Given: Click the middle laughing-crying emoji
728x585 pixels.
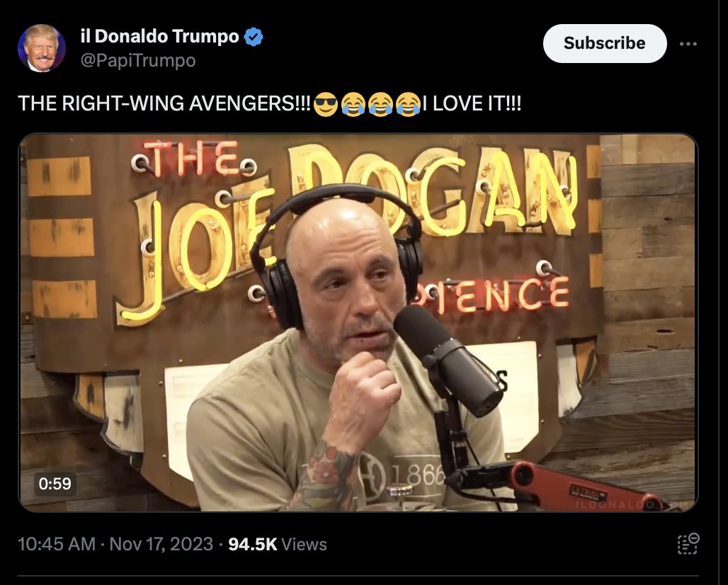Looking at the screenshot, I should coord(380,104).
